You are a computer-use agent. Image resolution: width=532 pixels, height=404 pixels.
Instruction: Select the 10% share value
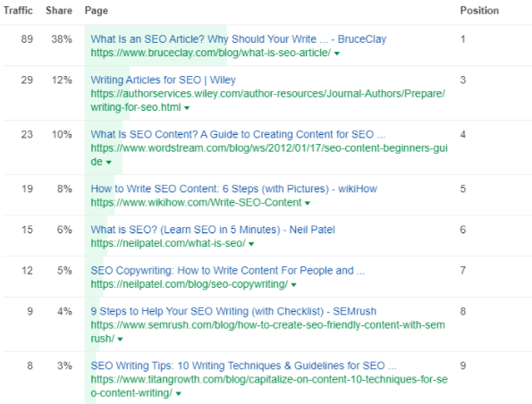coord(62,134)
